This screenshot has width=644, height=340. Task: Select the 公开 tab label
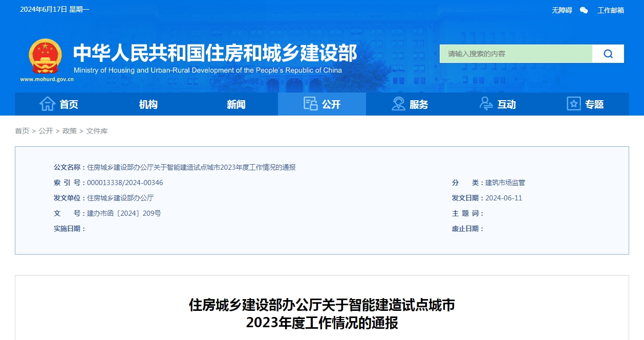(x=331, y=104)
